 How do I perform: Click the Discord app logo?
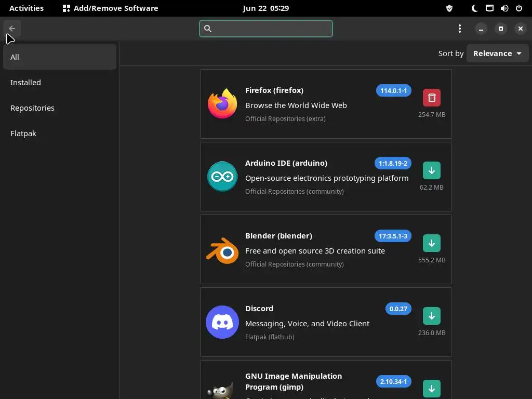222,322
